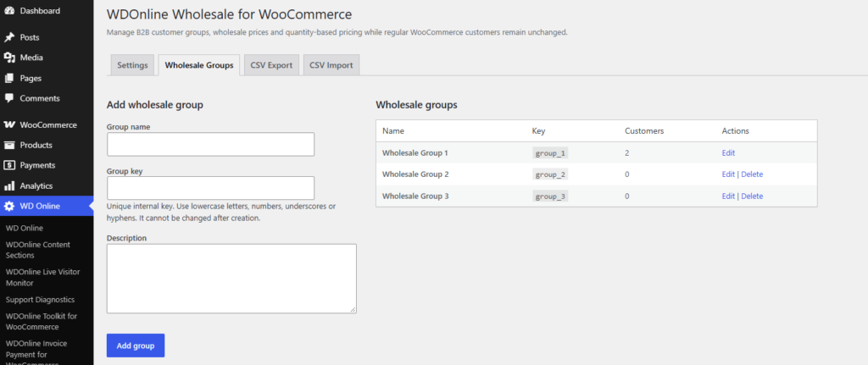
Task: Edit Wholesale Group 1
Action: coord(728,153)
